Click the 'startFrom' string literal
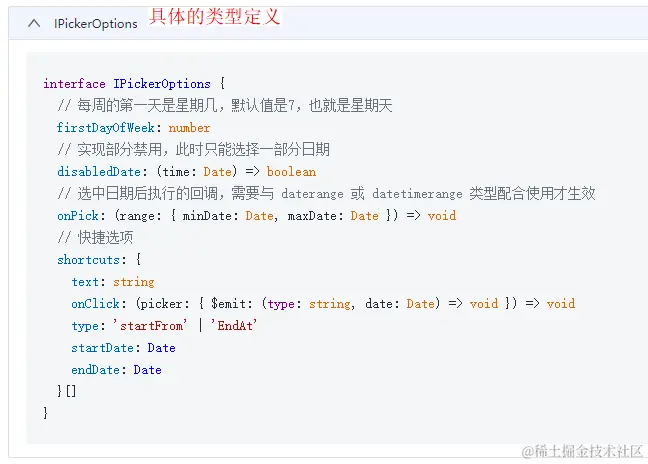Viewport: 648px width, 464px height. click(x=150, y=326)
